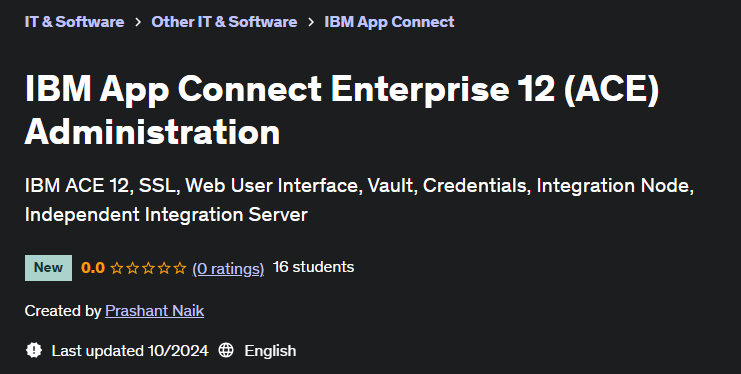Open the (0 ratings) link
741x374 pixels.
[228, 269]
